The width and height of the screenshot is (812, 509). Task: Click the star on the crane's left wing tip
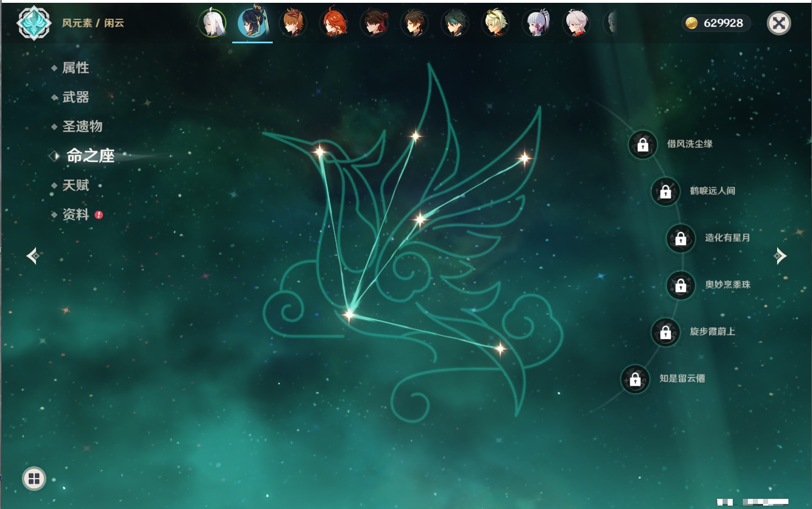click(416, 136)
